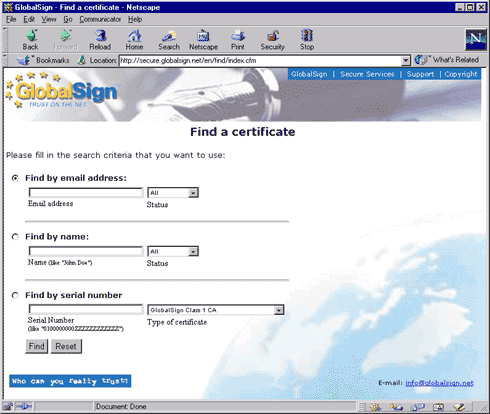This screenshot has width=490, height=414.
Task: Open the Netscape toolbar icon
Action: (x=203, y=40)
